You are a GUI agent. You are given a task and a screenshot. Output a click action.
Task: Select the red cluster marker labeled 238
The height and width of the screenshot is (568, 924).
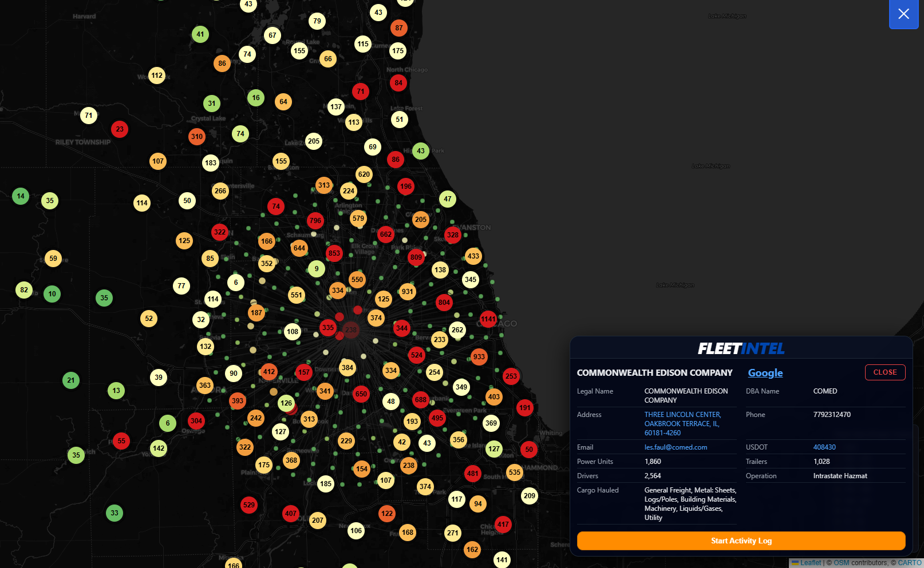point(351,329)
